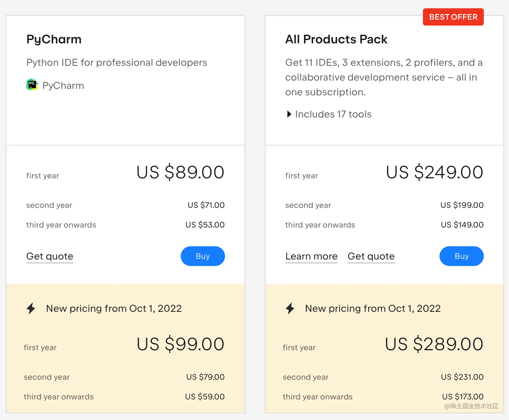Request Get quote for All Products Pack
This screenshot has width=509, height=420.
pyautogui.click(x=371, y=256)
